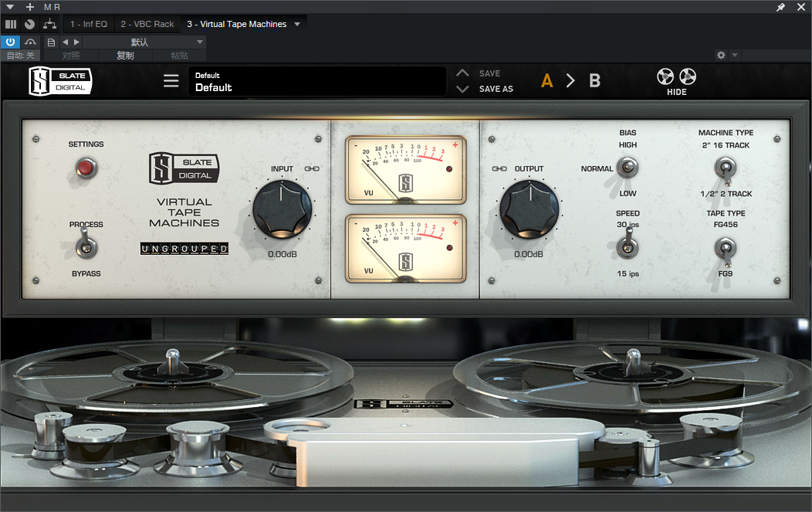The width and height of the screenshot is (812, 512).
Task: Click the right tape reel
Action: (634, 376)
